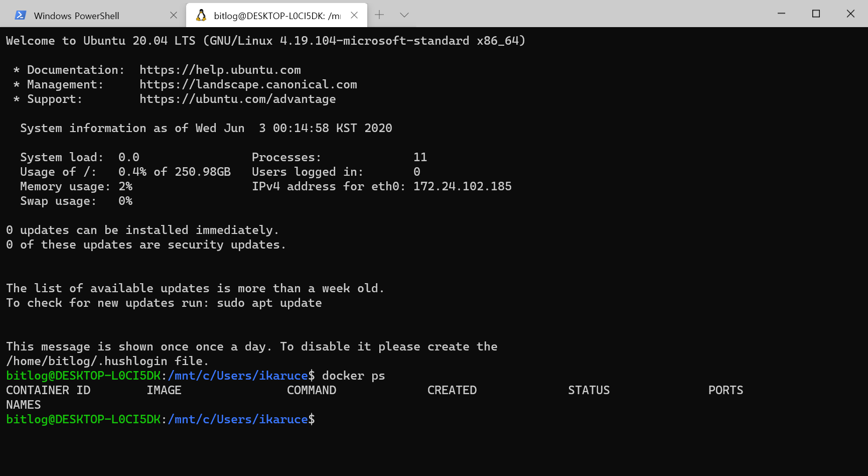
Task: Click the 'System information as of' date line
Action: (206, 128)
